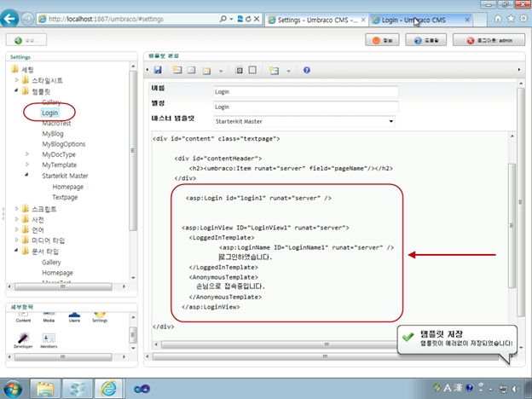Image resolution: width=532 pixels, height=399 pixels.
Task: Save the template with the floppy disk icon
Action: pos(158,70)
